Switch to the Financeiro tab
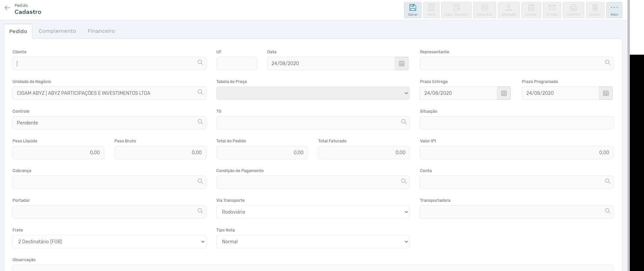The image size is (644, 271). [101, 31]
